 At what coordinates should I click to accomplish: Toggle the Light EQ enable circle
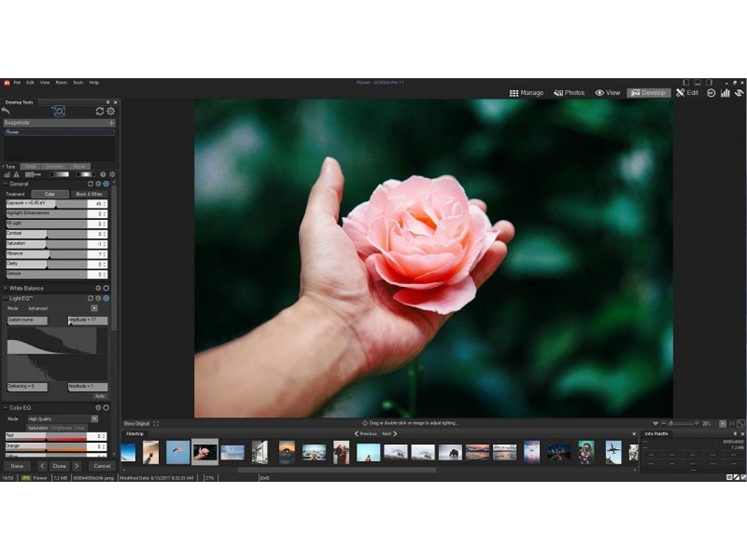coord(106,298)
